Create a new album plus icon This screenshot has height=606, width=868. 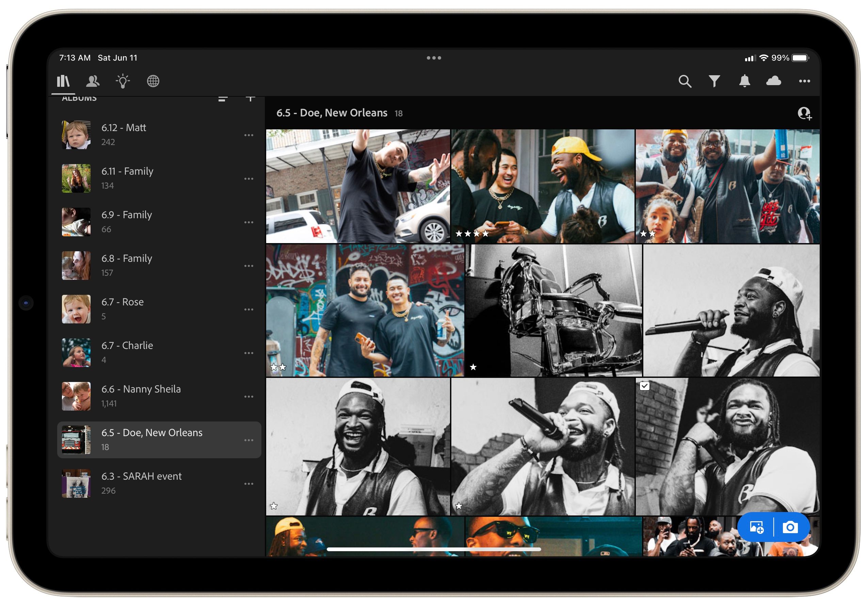coord(250,98)
